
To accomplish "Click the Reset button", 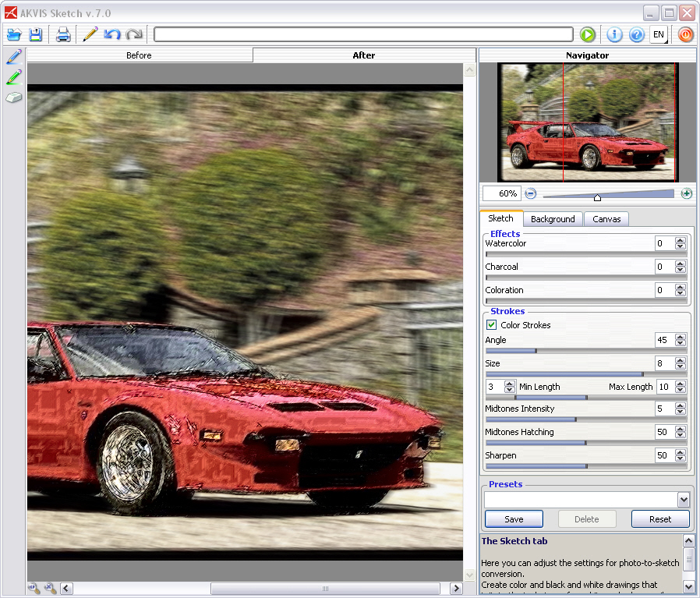I will click(x=660, y=519).
